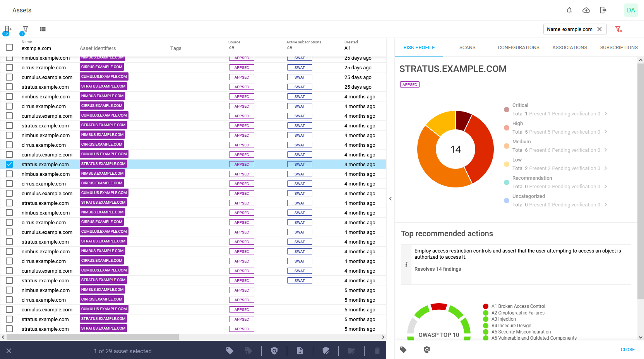
Task: Remove the Name example.com filter chip
Action: 599,29
